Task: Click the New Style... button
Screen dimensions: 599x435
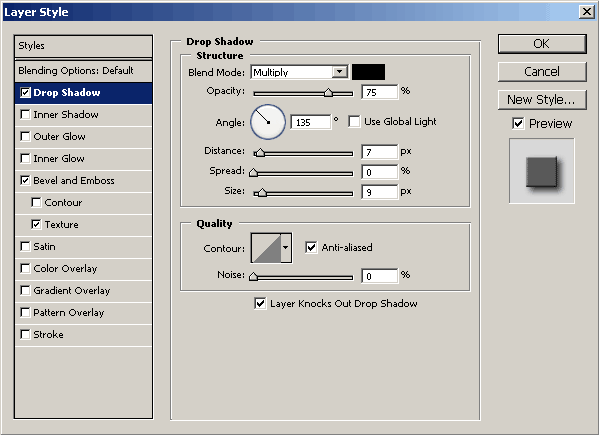Action: 542,100
